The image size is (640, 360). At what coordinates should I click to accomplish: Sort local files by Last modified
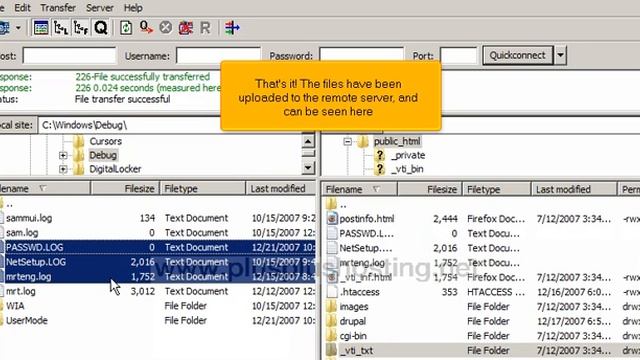280,189
